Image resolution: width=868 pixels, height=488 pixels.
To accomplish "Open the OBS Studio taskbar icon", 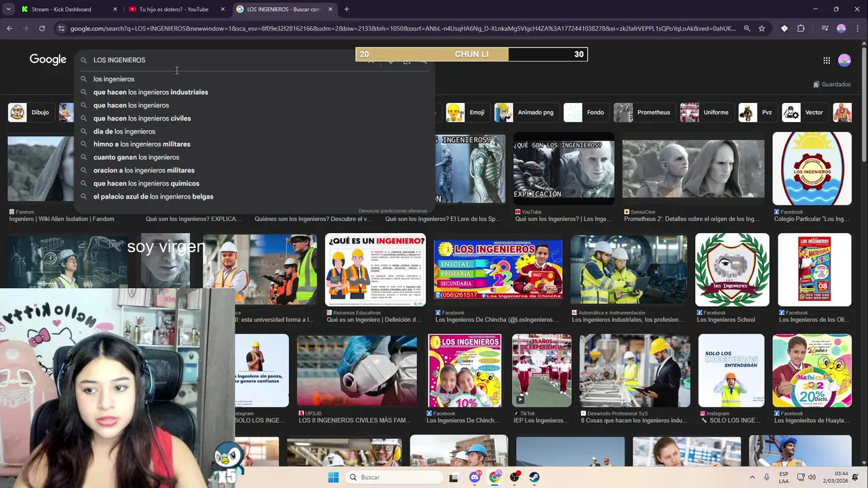I will click(514, 477).
